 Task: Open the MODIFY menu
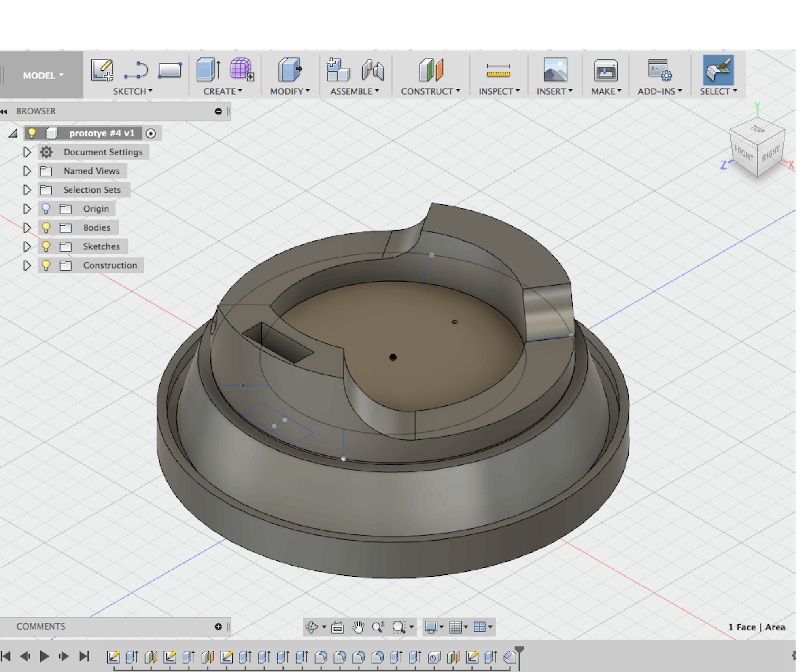[x=290, y=91]
